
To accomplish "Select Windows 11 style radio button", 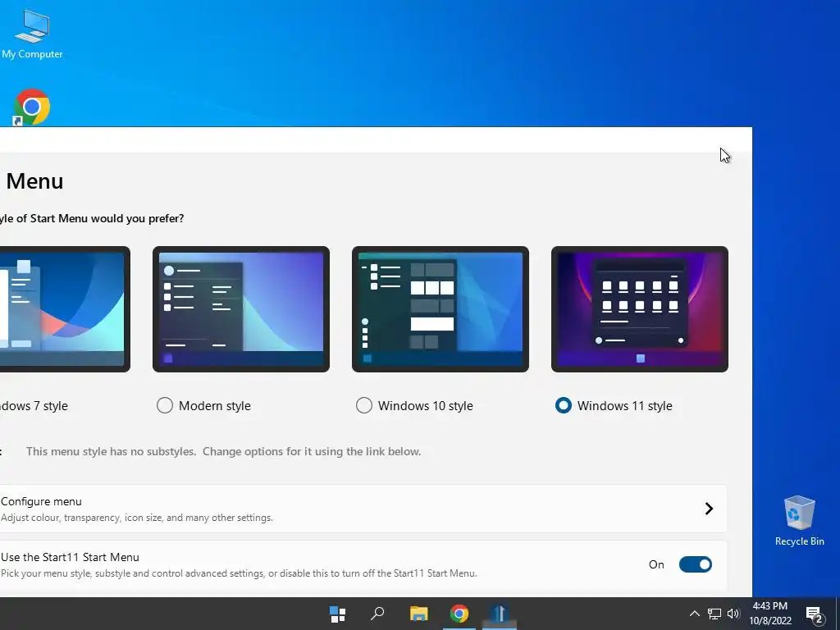I will 564,405.
